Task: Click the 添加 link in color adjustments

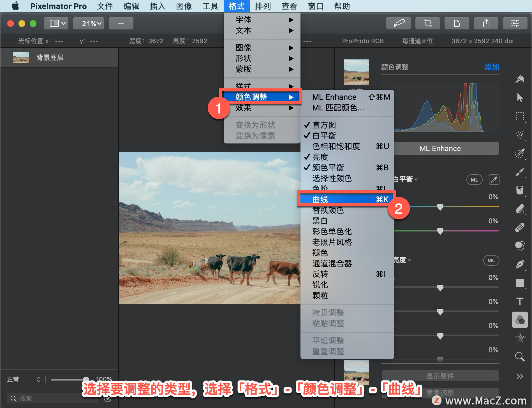Action: (x=492, y=67)
